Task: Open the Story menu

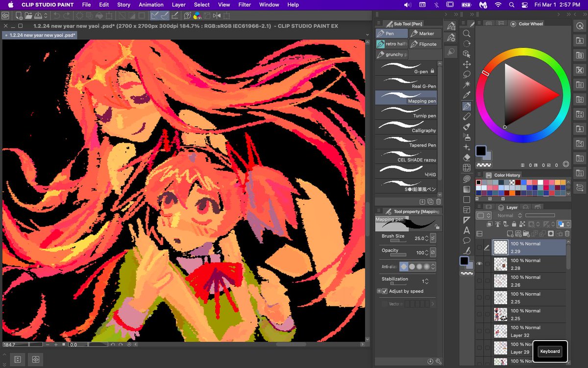Action: 123,4
